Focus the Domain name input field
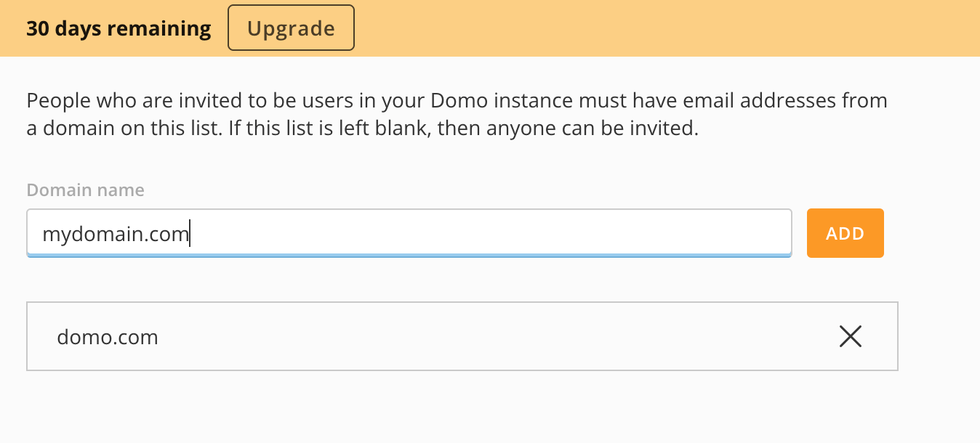Viewport: 980px width, 443px height. tap(409, 233)
